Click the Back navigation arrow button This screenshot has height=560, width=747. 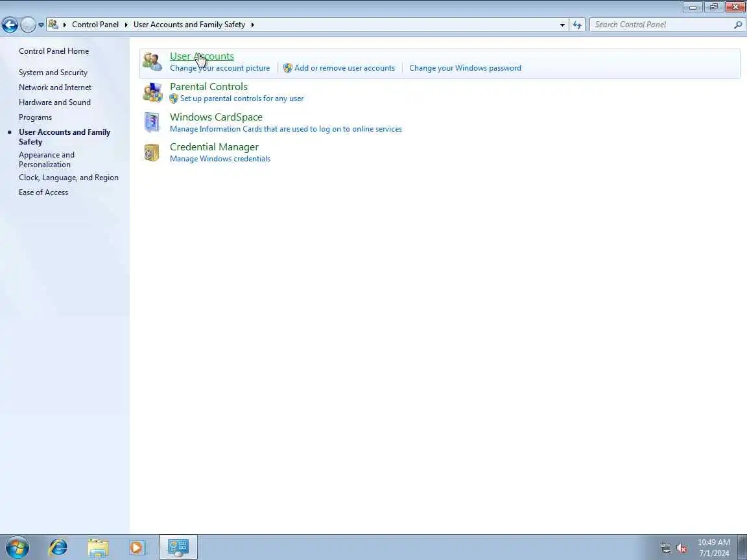pos(10,25)
